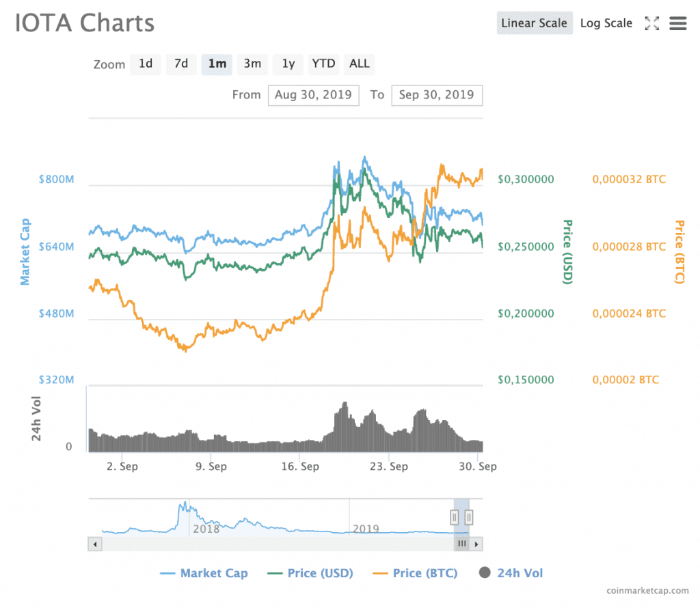Click the 0,000024 BTC axis label
The image size is (700, 608).
[x=629, y=314]
